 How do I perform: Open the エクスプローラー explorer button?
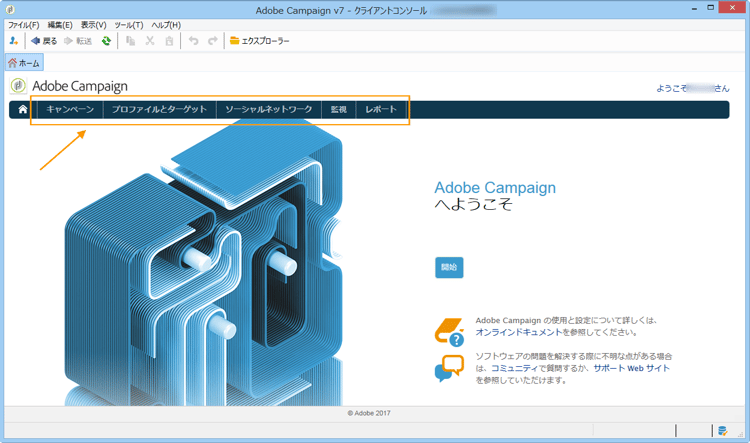(260, 41)
